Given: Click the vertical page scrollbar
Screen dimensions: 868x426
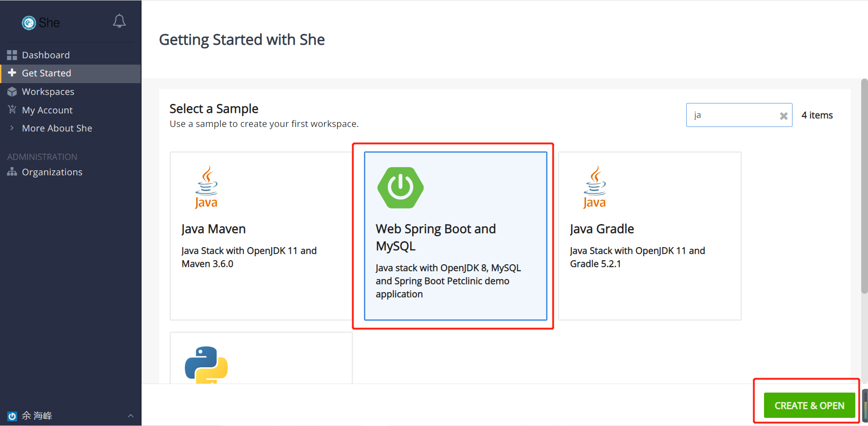Looking at the screenshot, I should (864, 186).
